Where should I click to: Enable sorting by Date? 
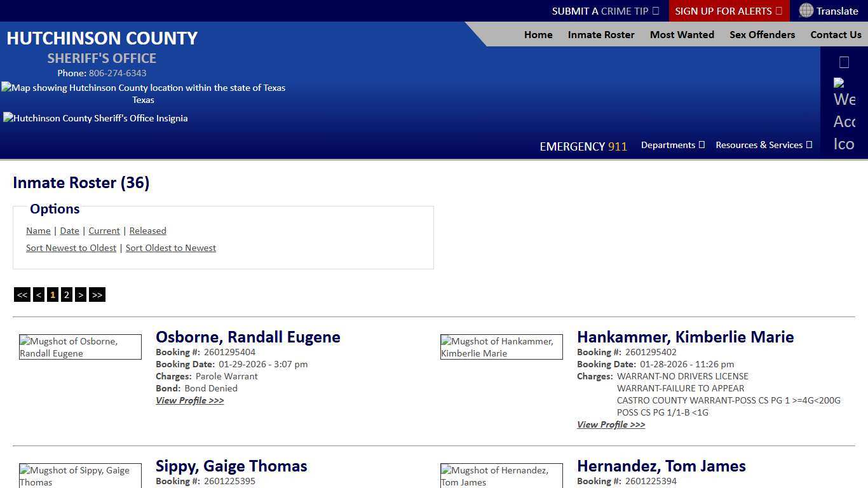[x=69, y=231]
